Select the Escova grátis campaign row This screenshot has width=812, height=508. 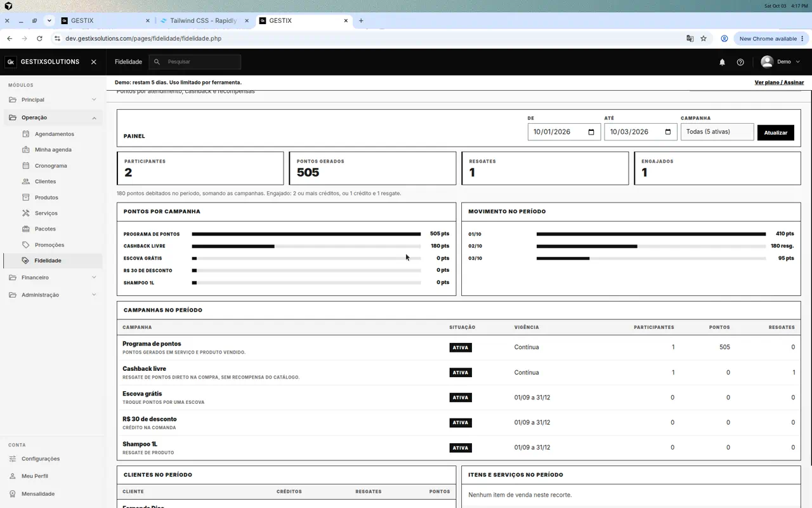coord(459,398)
